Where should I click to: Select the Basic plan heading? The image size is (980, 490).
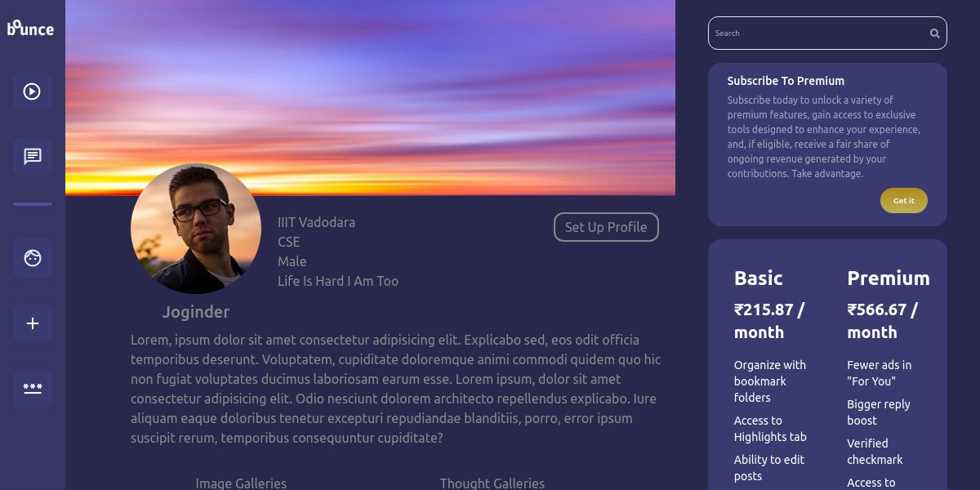point(759,278)
